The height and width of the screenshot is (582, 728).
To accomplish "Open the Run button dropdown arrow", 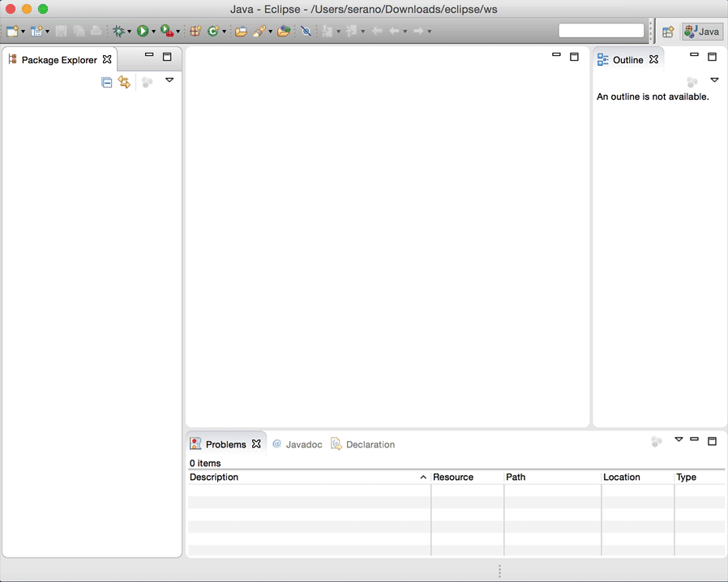I will point(153,32).
